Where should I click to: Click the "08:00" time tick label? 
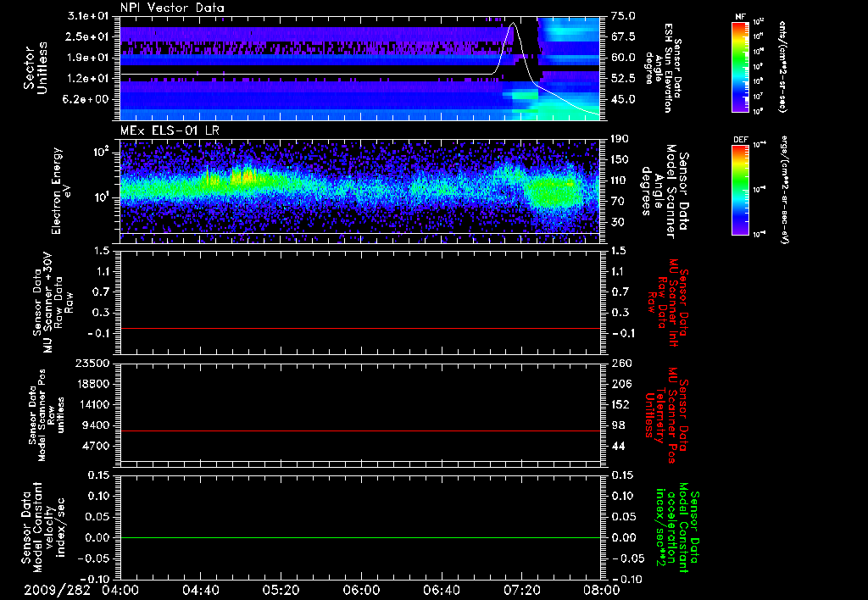point(601,590)
